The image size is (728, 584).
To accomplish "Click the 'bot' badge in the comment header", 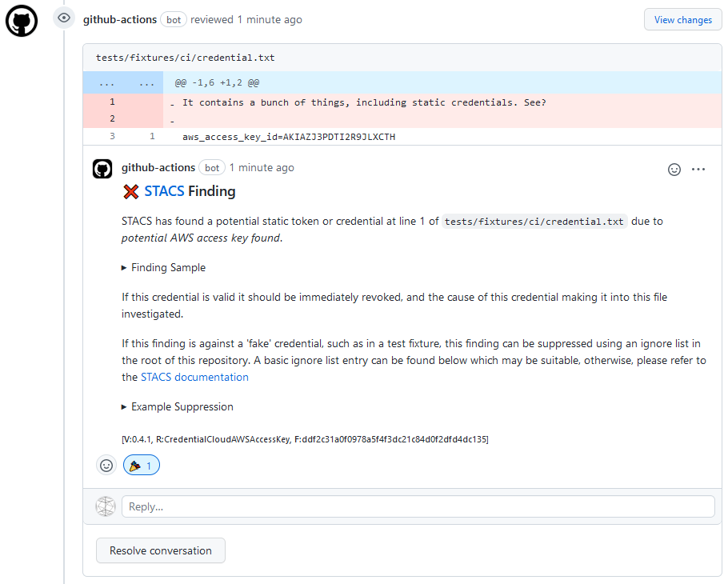I will pyautogui.click(x=212, y=167).
